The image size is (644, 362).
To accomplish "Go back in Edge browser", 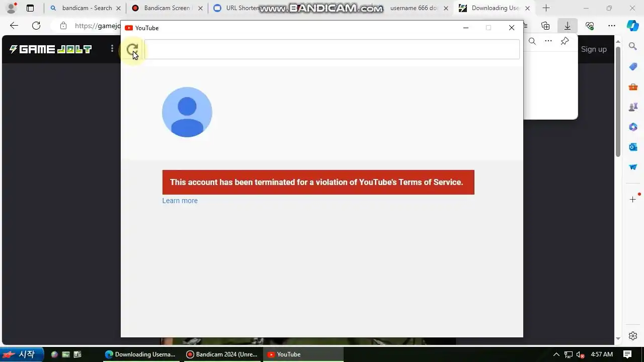I will pyautogui.click(x=14, y=26).
